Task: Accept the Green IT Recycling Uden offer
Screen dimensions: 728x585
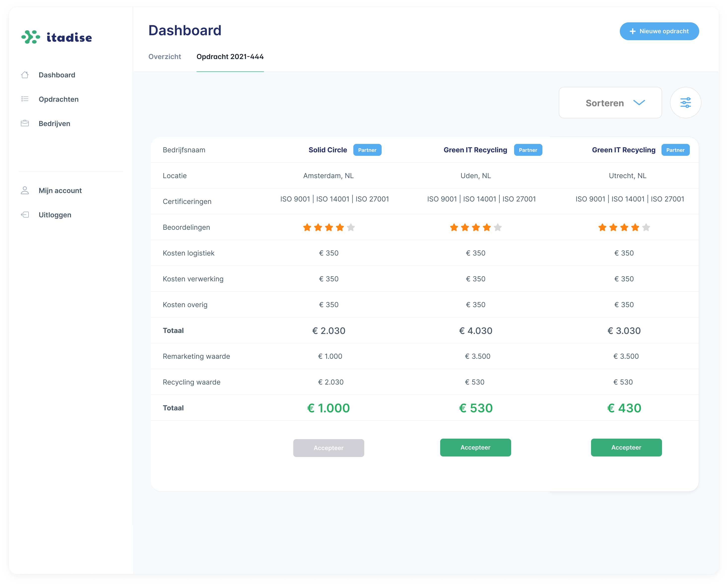Action: (475, 447)
